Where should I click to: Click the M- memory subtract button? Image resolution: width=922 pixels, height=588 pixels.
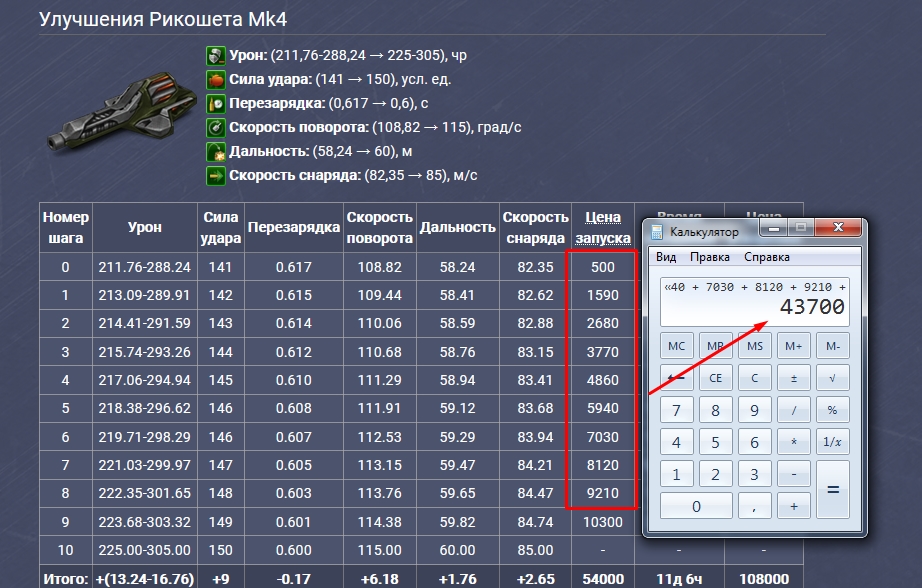point(833,346)
